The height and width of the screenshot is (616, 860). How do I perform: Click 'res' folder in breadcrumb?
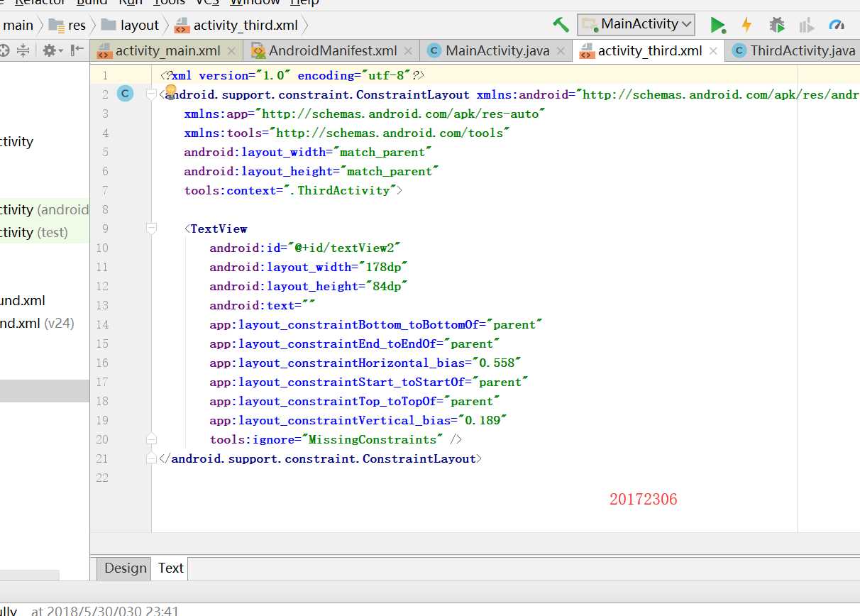(67, 26)
